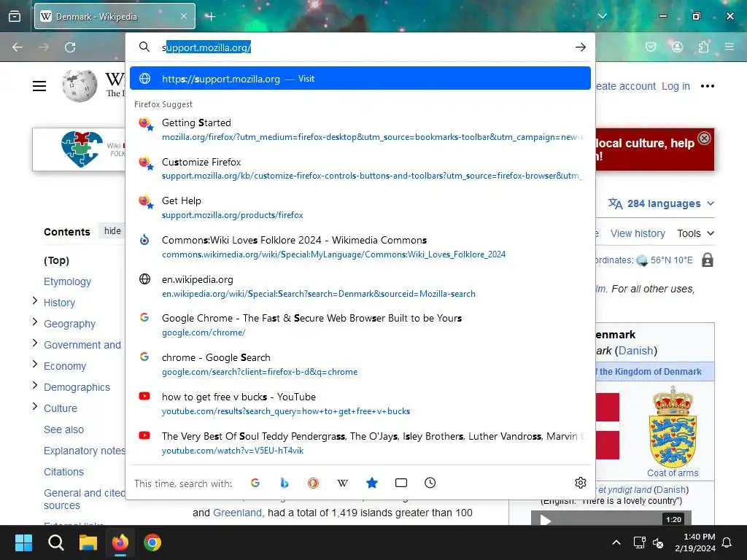Select Commons:Wiki Loves Folklore 2024 suggestion
The image size is (747, 560).
(x=360, y=246)
